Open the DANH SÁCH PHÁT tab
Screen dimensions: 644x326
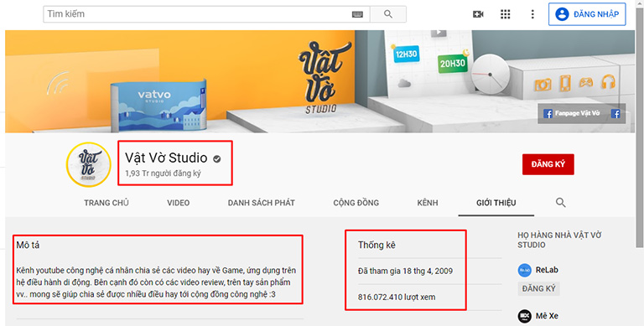point(262,203)
